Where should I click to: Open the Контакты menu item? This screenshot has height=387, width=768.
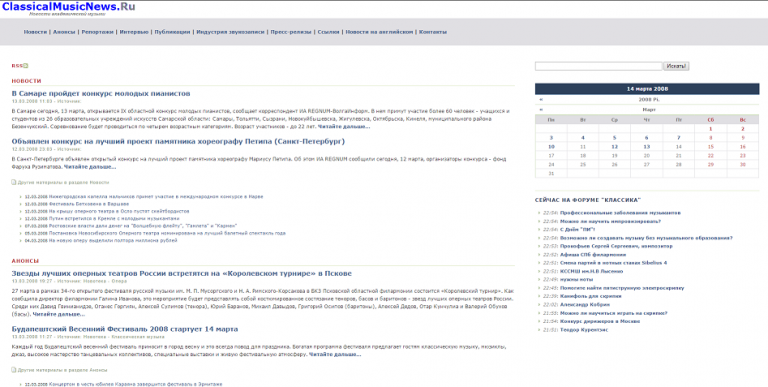pyautogui.click(x=432, y=32)
